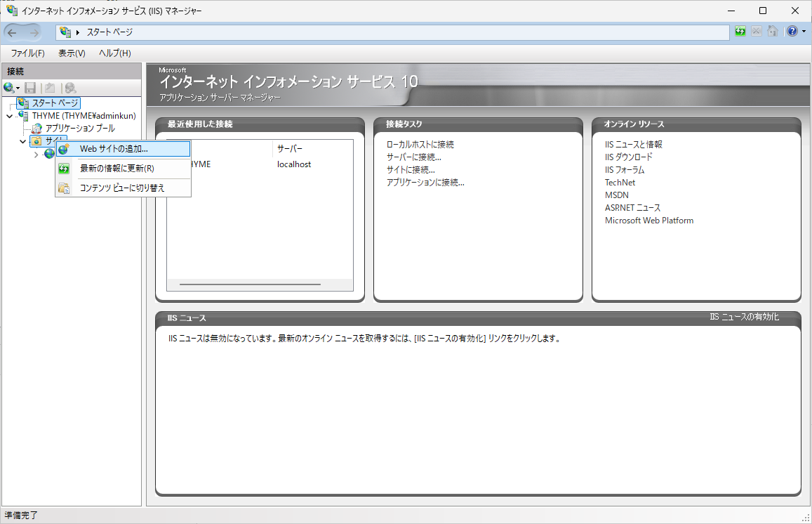
Task: Open the IIS ダウンロード link
Action: 629,157
